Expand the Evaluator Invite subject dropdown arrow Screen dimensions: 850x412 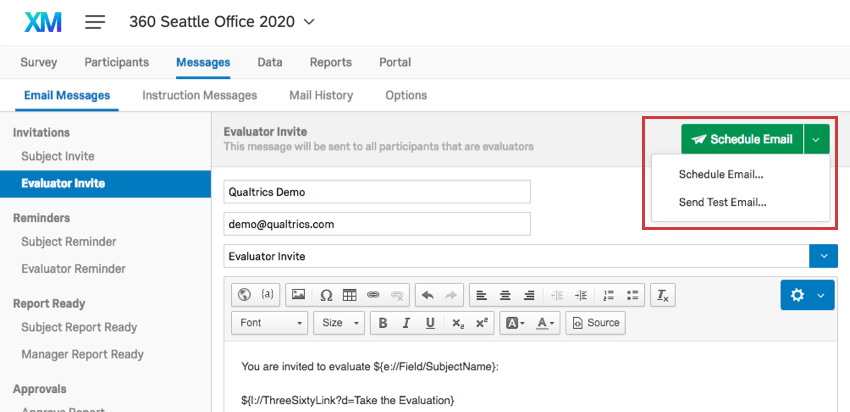pyautogui.click(x=823, y=256)
